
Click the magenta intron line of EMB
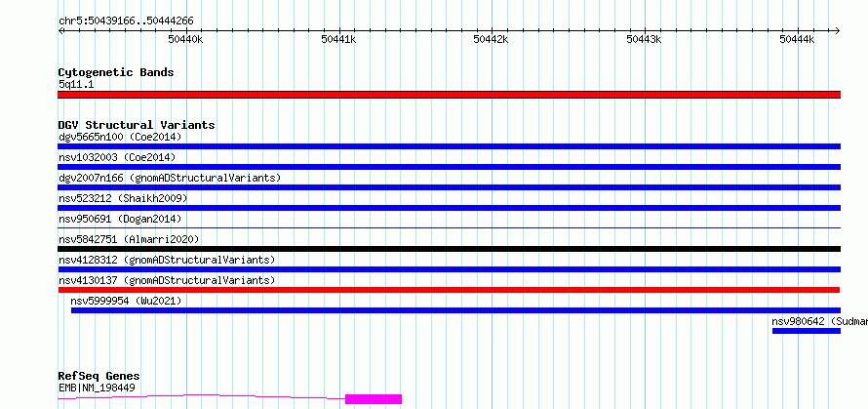[x=202, y=396]
